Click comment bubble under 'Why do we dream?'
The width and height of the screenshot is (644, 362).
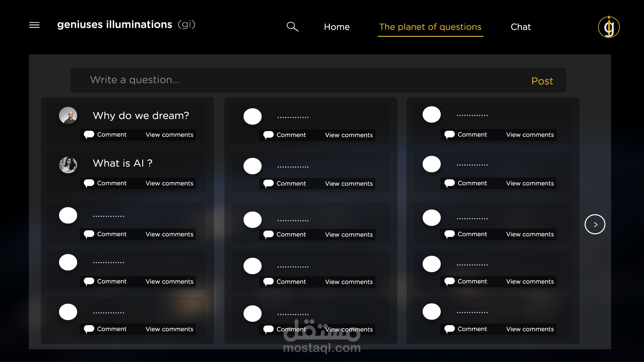pyautogui.click(x=89, y=135)
